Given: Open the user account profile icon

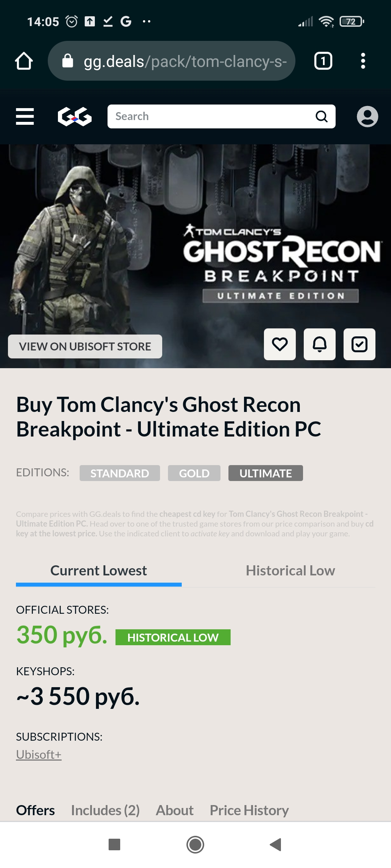Looking at the screenshot, I should coord(367,116).
